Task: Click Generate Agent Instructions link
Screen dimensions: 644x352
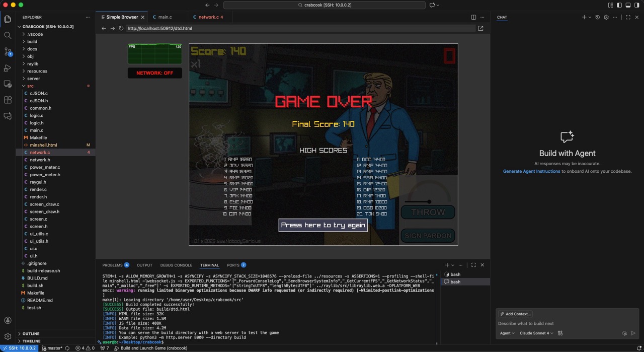Action: pos(531,171)
